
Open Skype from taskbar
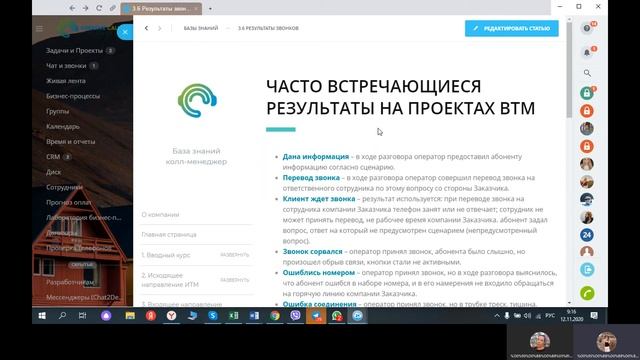click(x=213, y=316)
